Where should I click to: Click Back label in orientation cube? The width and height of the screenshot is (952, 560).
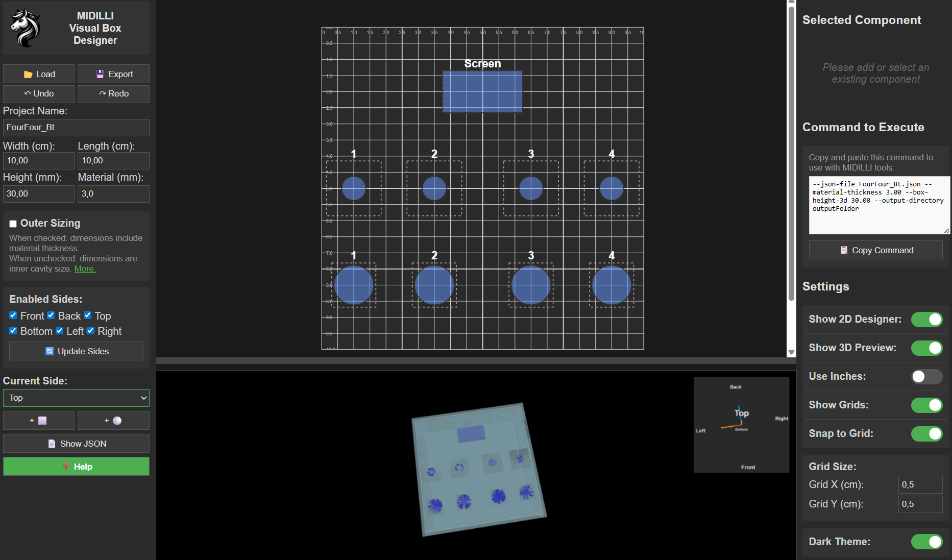tap(736, 387)
